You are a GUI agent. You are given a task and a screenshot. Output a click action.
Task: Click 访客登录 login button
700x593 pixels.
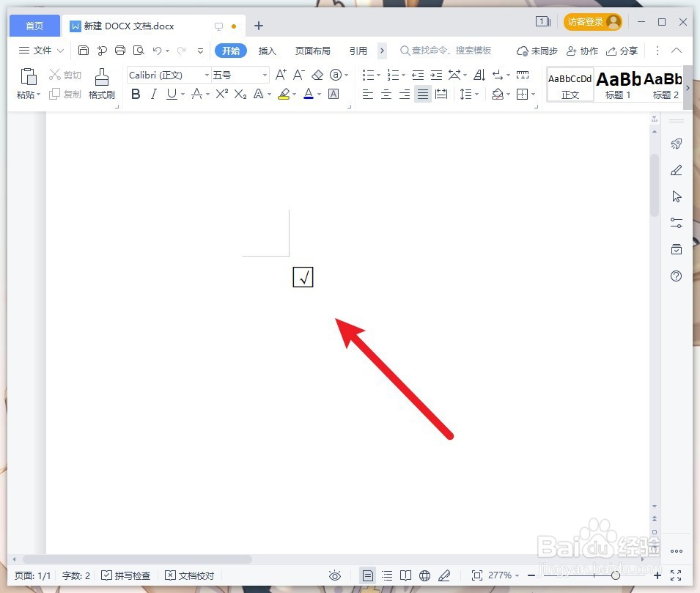[x=593, y=21]
